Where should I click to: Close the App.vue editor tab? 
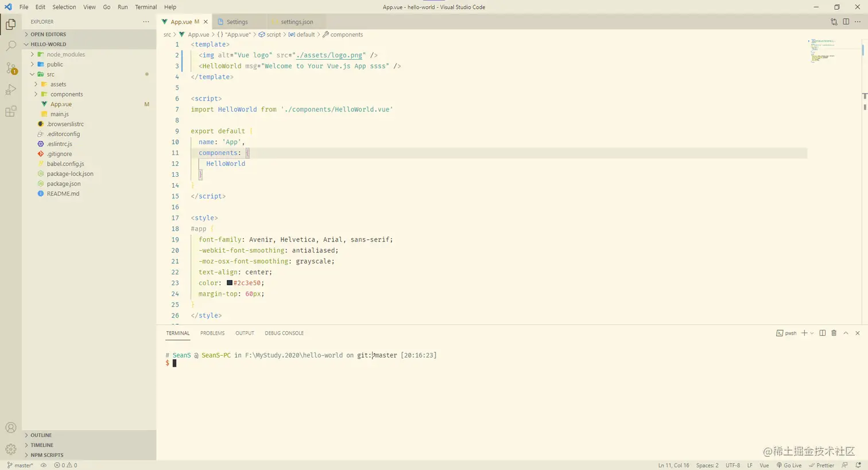(x=206, y=22)
